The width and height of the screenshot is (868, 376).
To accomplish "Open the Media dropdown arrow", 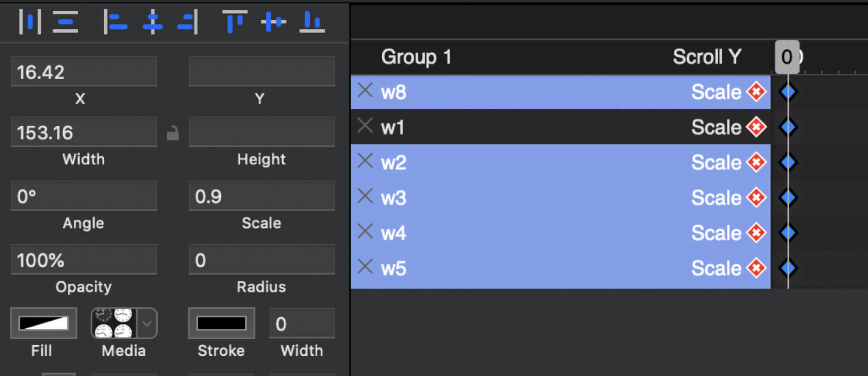I will 146,323.
